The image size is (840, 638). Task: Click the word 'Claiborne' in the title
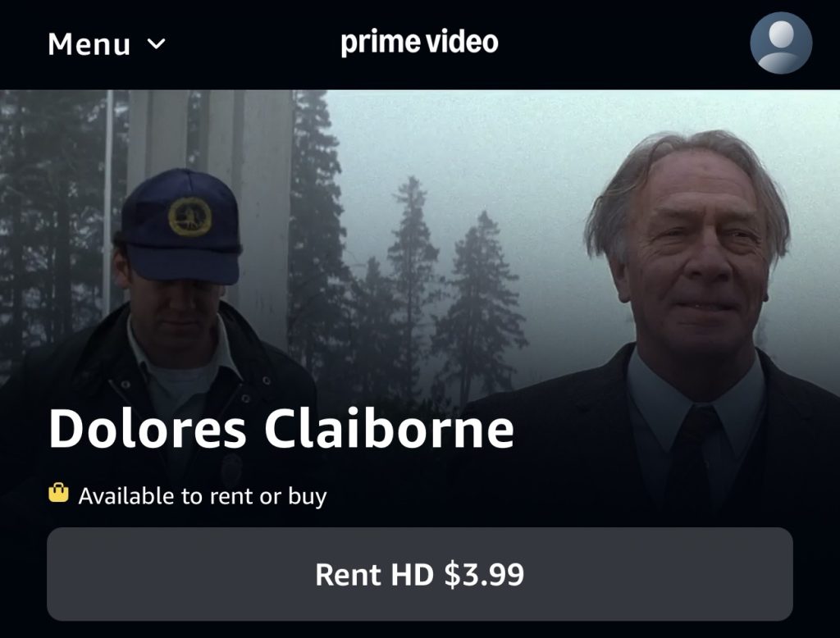390,429
